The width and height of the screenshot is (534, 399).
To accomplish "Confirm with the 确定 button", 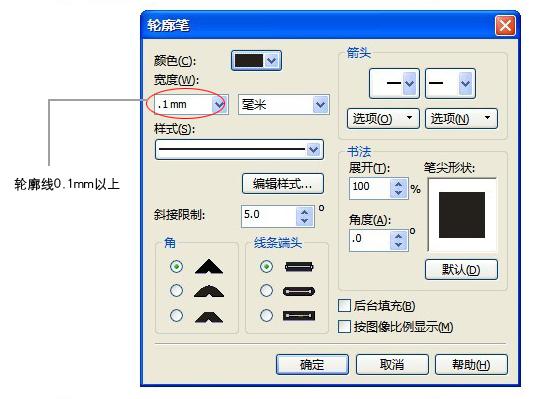I will click(x=312, y=365).
